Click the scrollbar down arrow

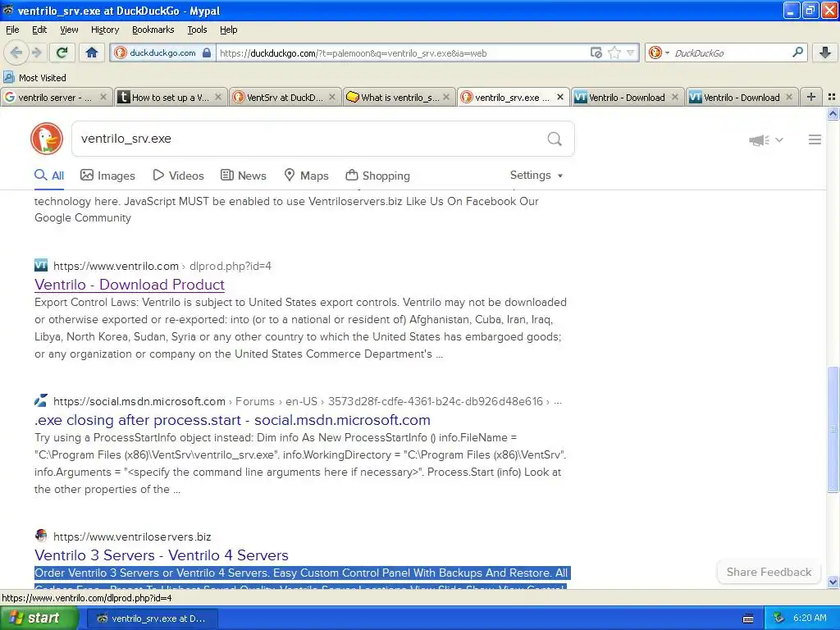[x=833, y=582]
